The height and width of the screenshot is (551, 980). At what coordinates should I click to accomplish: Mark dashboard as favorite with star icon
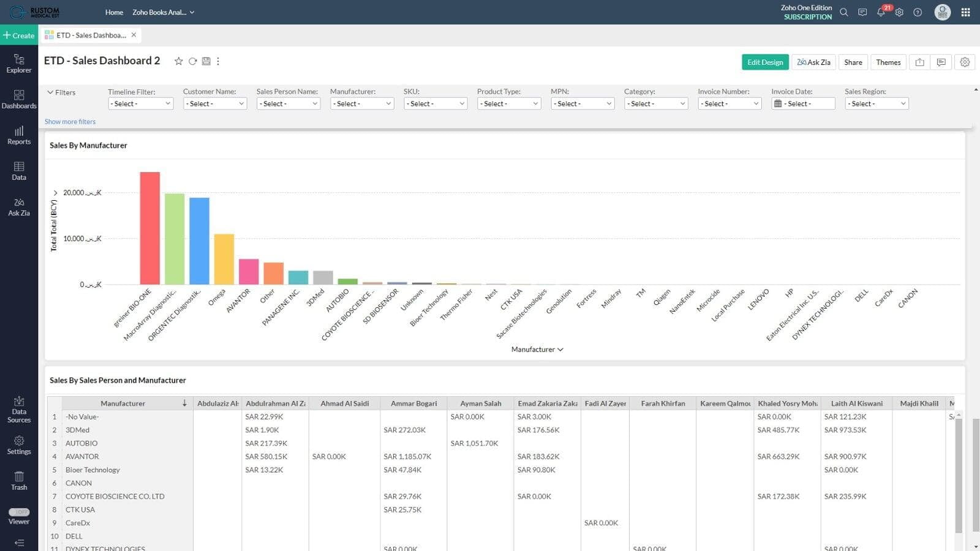click(x=178, y=61)
